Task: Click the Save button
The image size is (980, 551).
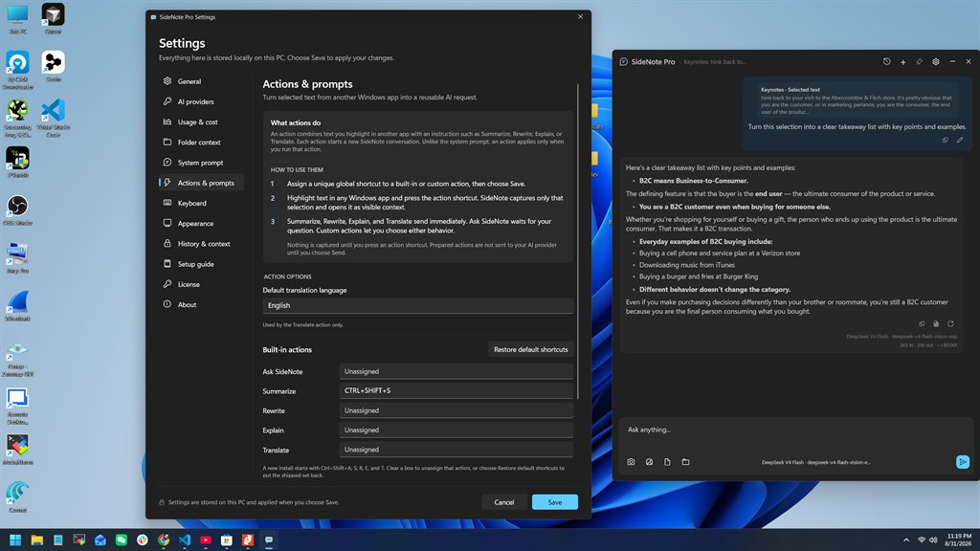Action: click(555, 502)
